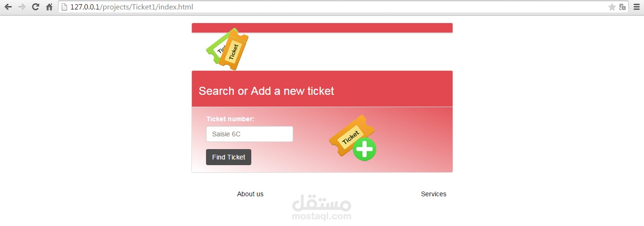Open the Services link

click(x=434, y=194)
